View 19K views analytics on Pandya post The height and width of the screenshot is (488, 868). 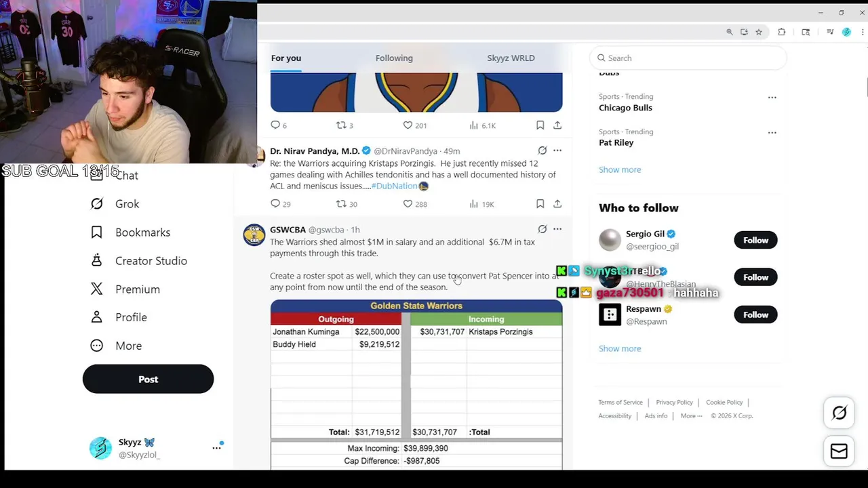click(x=481, y=204)
